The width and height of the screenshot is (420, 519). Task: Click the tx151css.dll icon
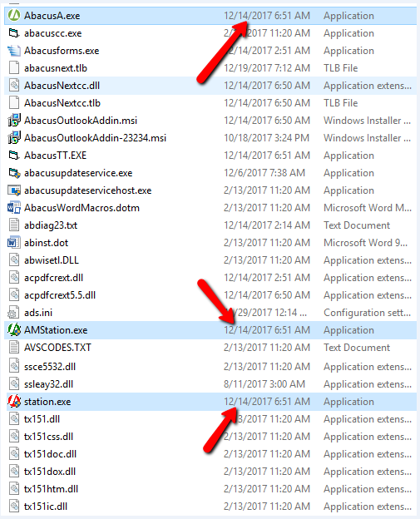(x=14, y=437)
